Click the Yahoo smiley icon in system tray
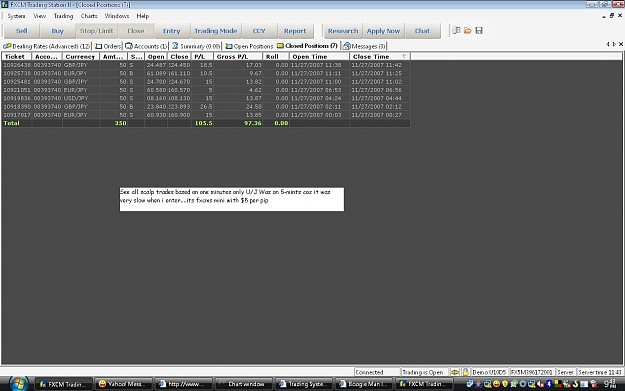This screenshot has height=391, width=625. click(496, 384)
